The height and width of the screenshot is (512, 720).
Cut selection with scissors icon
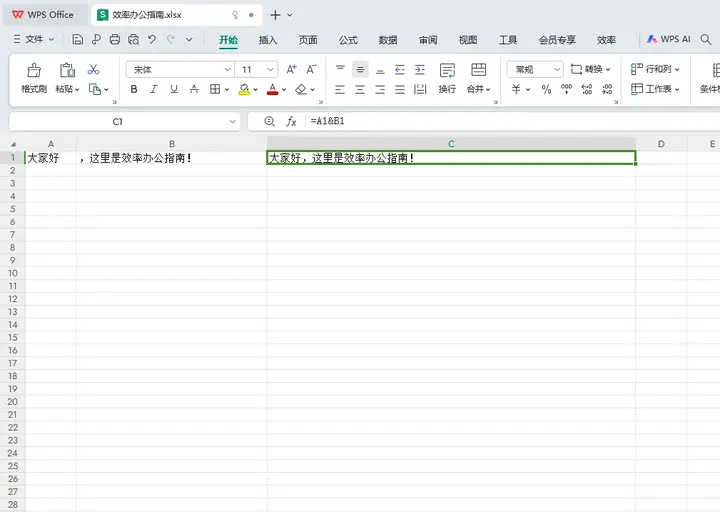[94, 69]
